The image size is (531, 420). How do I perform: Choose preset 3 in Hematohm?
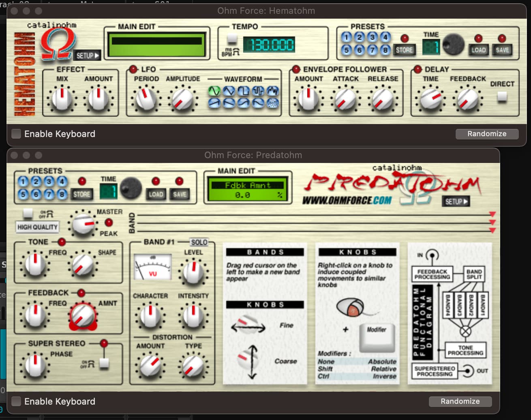pyautogui.click(x=372, y=37)
